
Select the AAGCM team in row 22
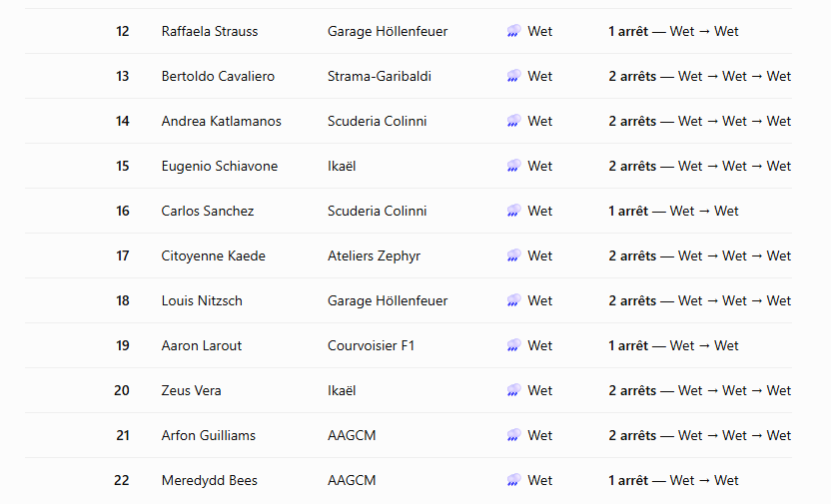[352, 480]
